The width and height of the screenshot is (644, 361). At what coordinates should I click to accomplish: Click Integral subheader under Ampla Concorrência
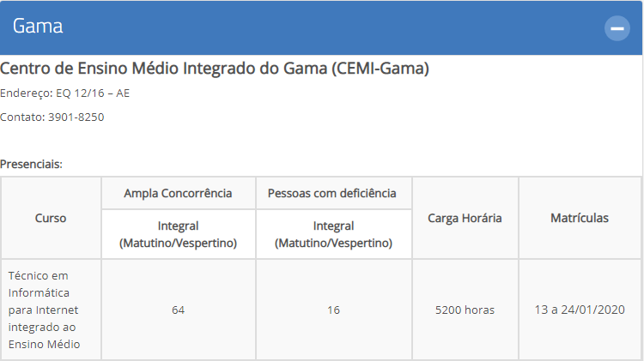(179, 234)
